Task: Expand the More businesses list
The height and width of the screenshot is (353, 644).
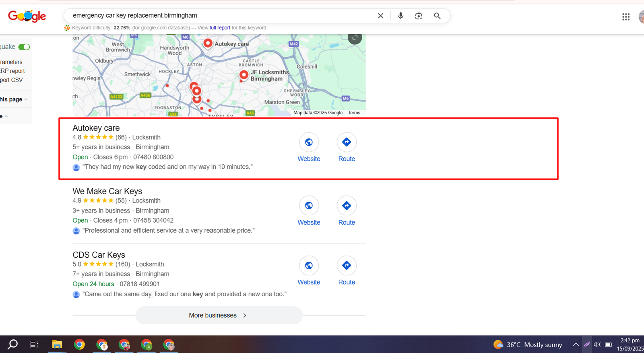Action: pos(219,316)
